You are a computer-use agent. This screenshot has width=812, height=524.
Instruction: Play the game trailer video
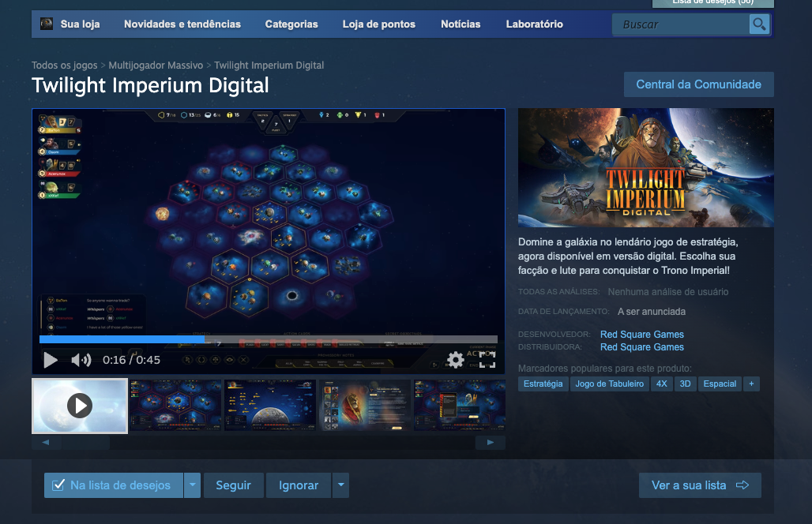click(51, 360)
